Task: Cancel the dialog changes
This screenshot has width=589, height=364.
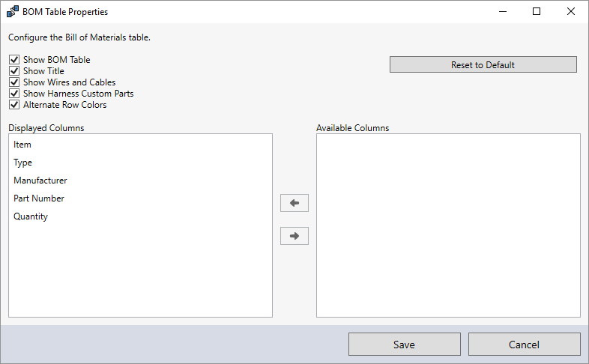Action: (x=524, y=344)
